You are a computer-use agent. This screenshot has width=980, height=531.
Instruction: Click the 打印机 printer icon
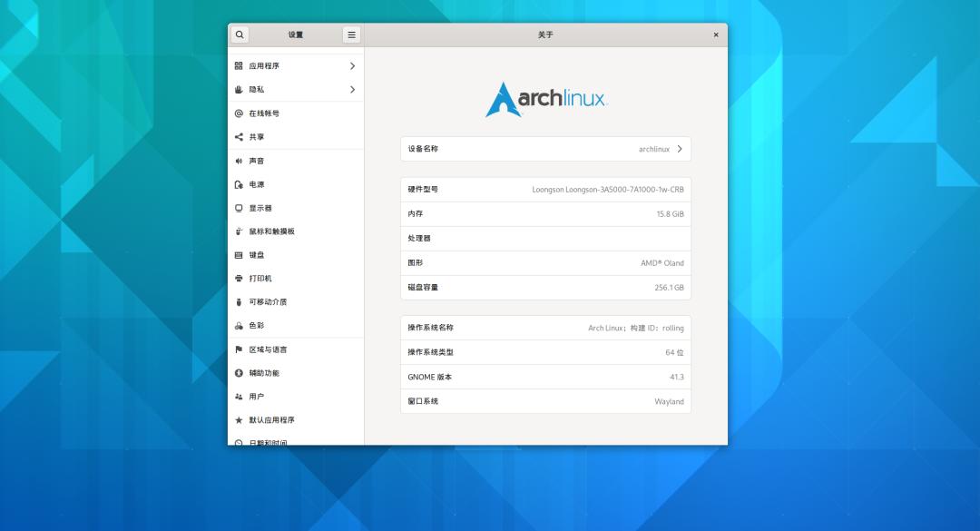click(240, 278)
